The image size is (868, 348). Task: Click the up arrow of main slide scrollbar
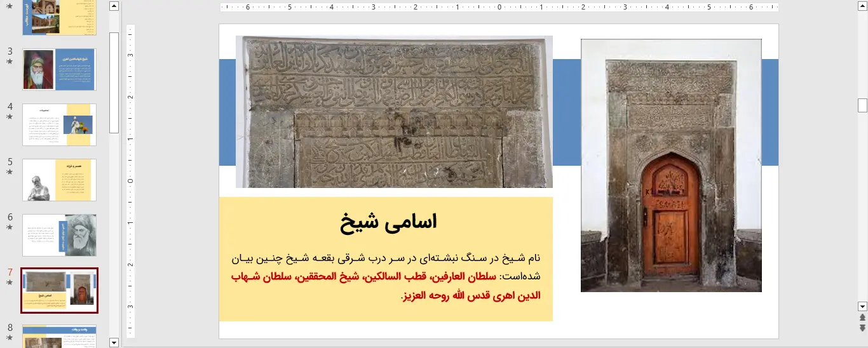pos(862,6)
